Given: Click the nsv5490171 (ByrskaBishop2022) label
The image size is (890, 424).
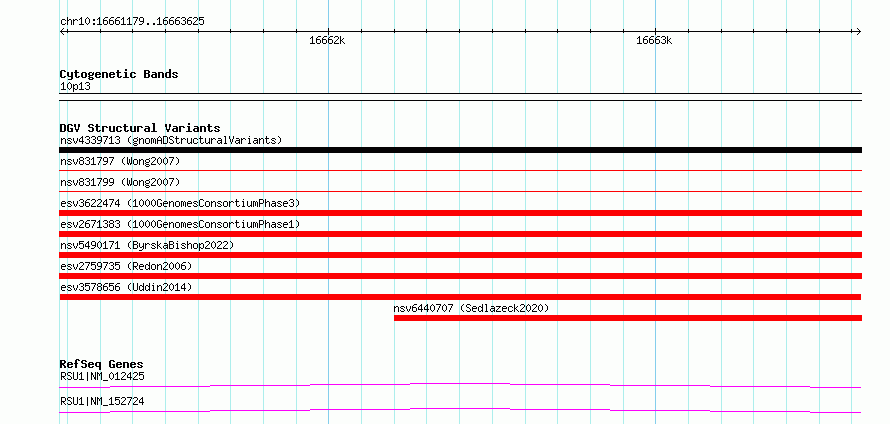Looking at the screenshot, I should pyautogui.click(x=147, y=246).
